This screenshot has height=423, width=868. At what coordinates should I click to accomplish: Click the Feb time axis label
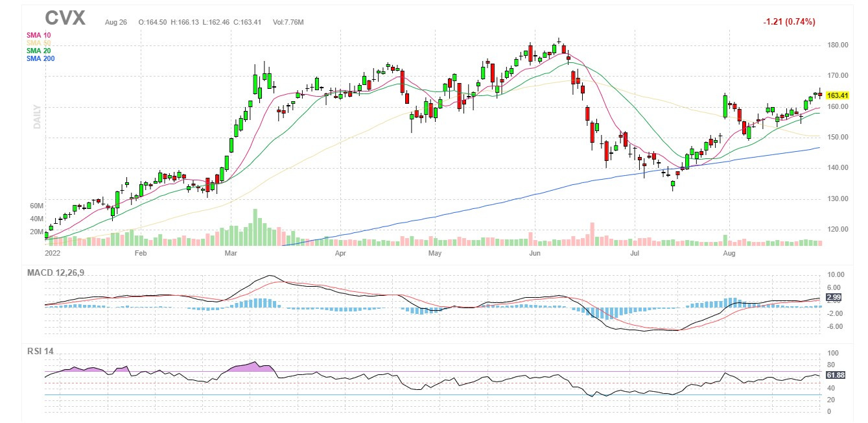coord(141,254)
